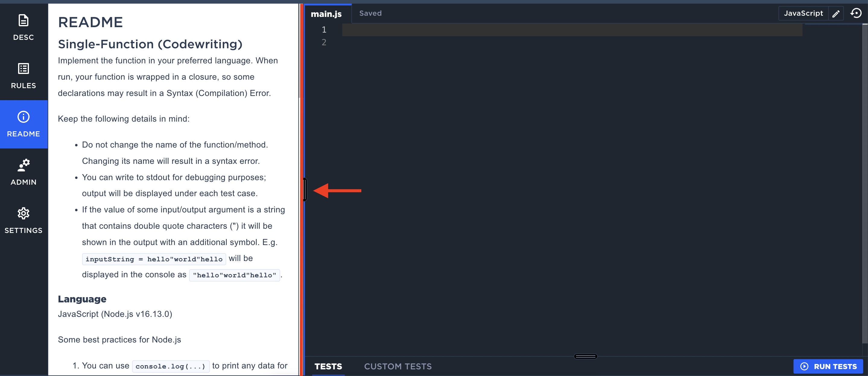The height and width of the screenshot is (376, 868).
Task: Click the README panel scrollbar
Action: (299, 51)
